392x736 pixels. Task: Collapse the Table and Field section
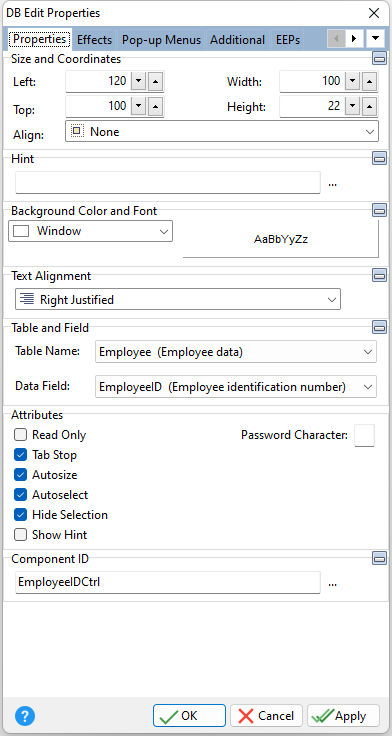379,327
